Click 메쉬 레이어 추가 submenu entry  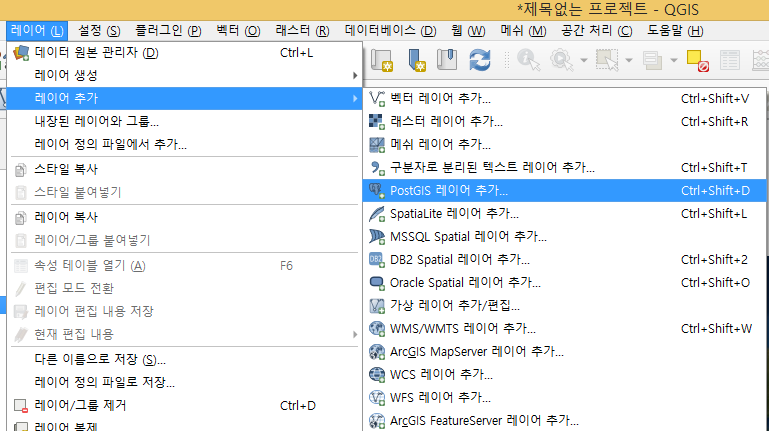pyautogui.click(x=565, y=145)
